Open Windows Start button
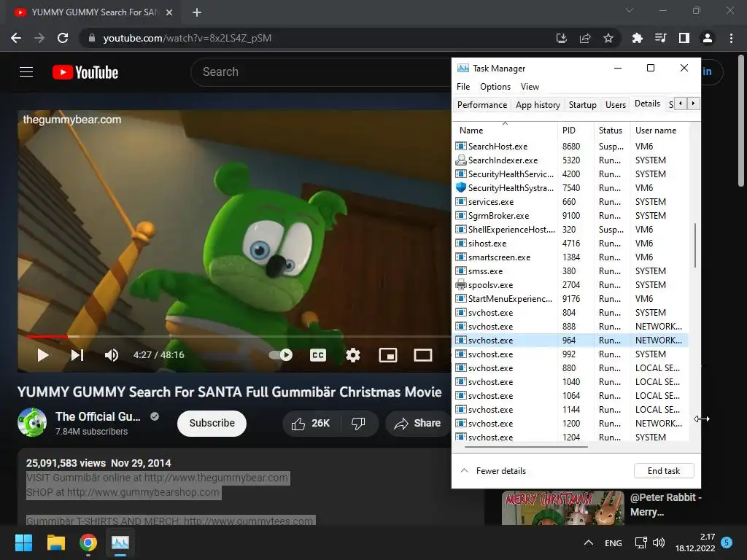 point(23,542)
